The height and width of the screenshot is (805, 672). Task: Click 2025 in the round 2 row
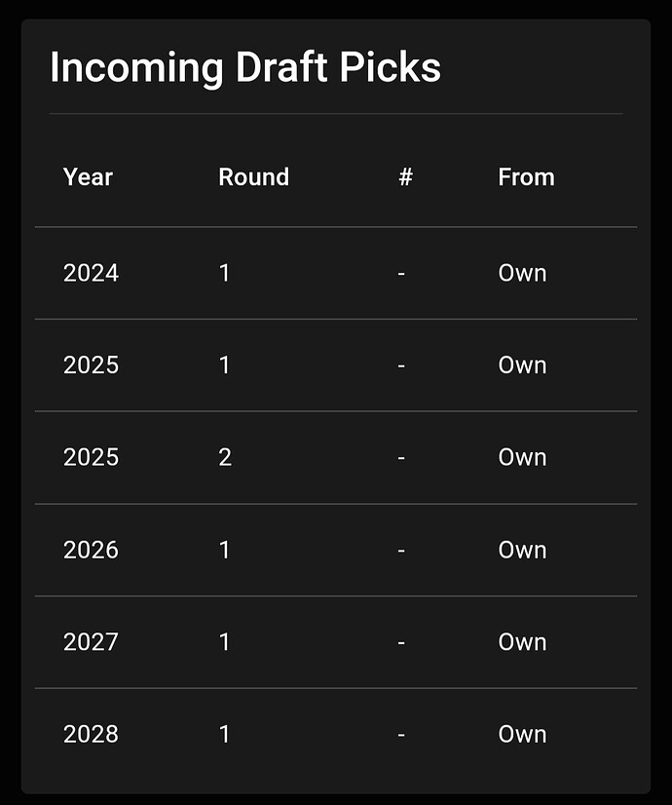[91, 457]
